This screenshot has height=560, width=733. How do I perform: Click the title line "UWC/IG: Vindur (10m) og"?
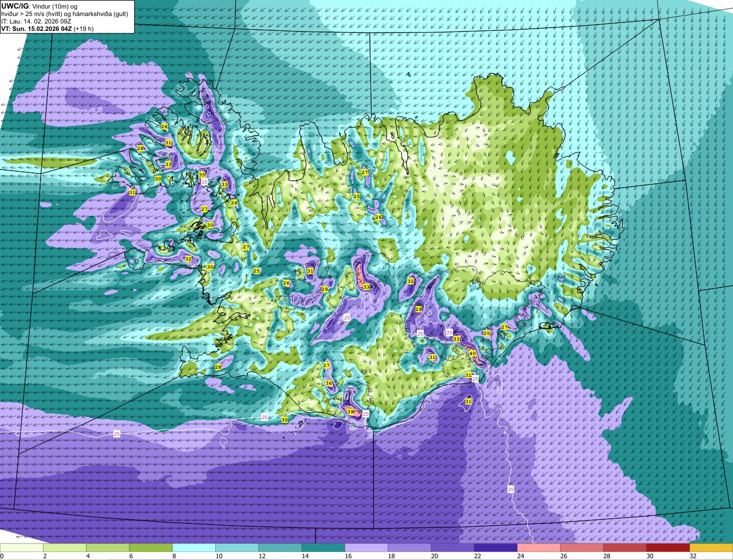(40, 6)
